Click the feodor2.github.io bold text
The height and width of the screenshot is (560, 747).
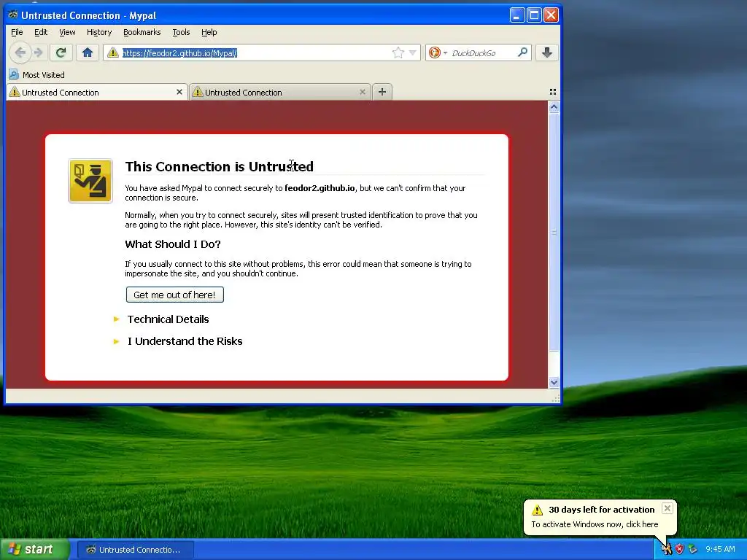[x=320, y=188]
